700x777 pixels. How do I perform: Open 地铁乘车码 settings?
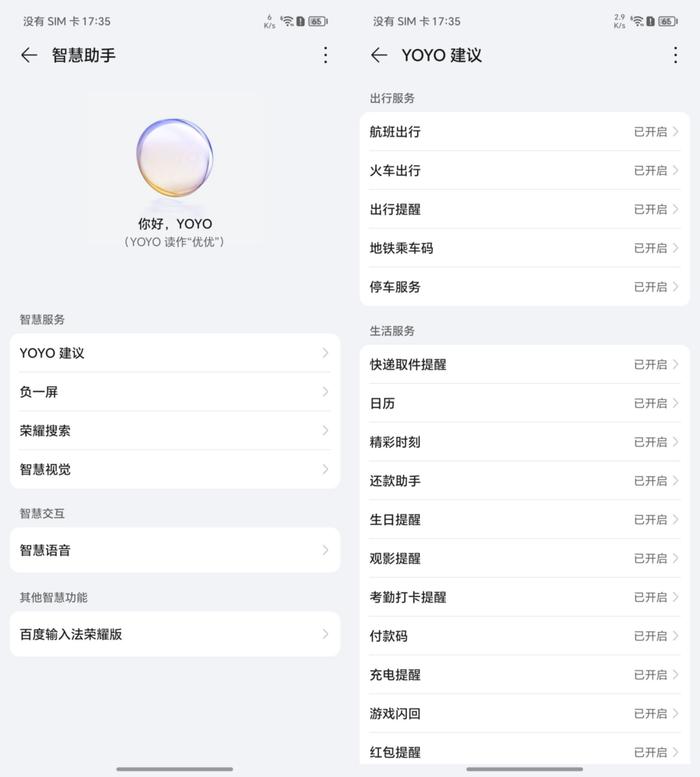coord(525,248)
